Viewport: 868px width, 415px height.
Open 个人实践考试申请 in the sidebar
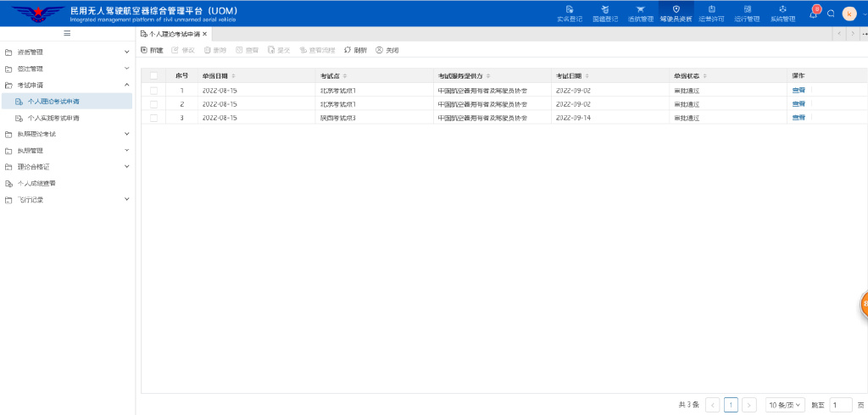coord(66,118)
